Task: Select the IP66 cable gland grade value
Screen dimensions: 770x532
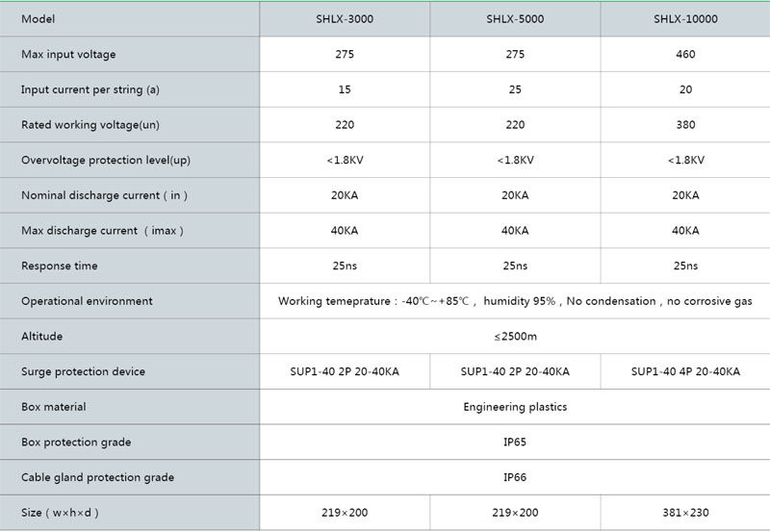Action: [515, 477]
